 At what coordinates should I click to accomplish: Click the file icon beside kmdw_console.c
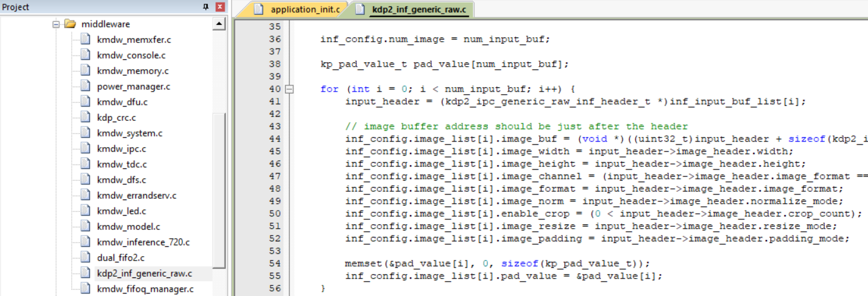[x=85, y=55]
